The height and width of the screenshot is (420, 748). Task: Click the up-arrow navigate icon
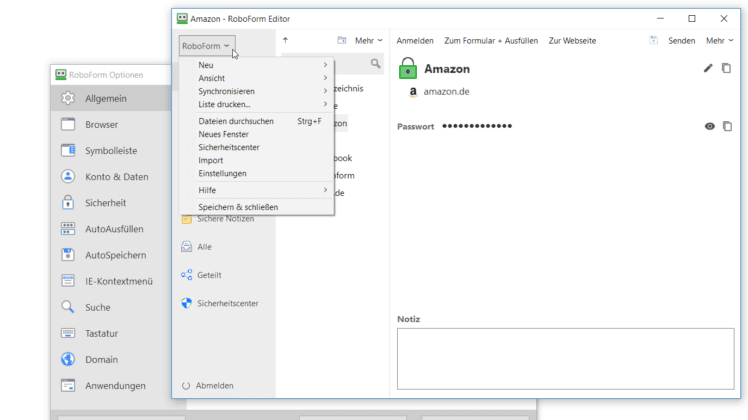pos(285,40)
